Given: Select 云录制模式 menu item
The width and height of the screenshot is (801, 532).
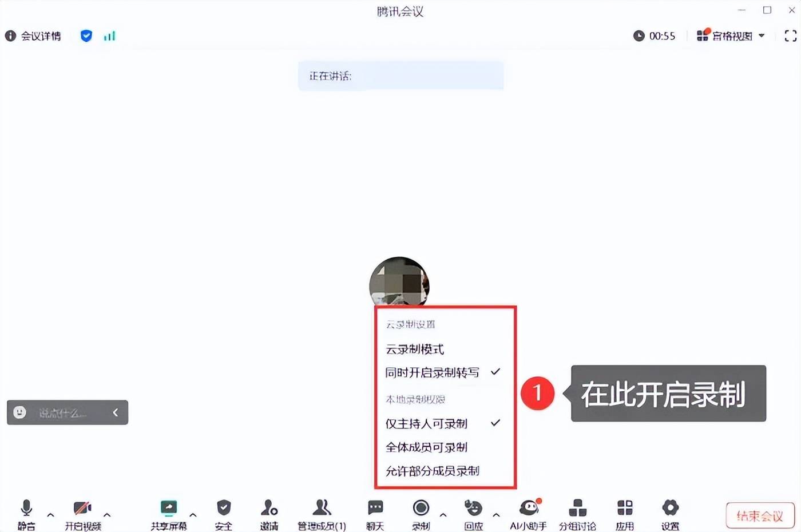Looking at the screenshot, I should pyautogui.click(x=415, y=349).
